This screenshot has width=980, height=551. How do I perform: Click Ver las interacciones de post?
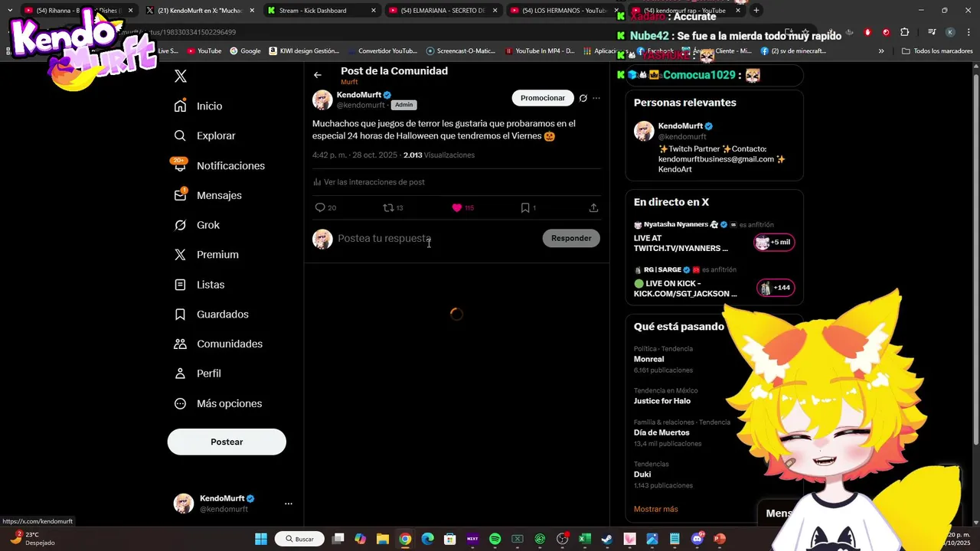[x=369, y=182]
